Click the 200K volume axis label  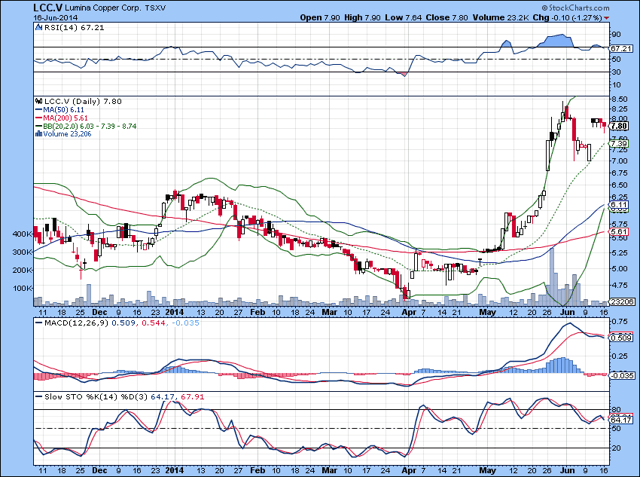[22, 270]
